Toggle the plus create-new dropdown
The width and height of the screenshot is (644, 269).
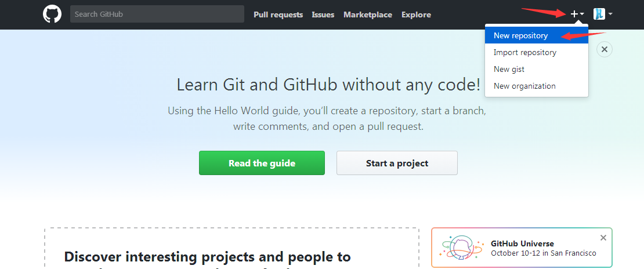pyautogui.click(x=577, y=14)
